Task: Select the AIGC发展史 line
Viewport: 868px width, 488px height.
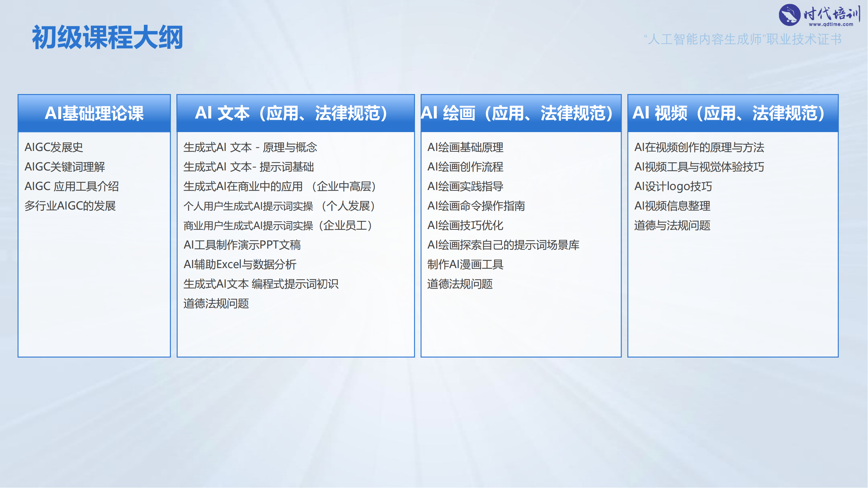Action: tap(54, 147)
